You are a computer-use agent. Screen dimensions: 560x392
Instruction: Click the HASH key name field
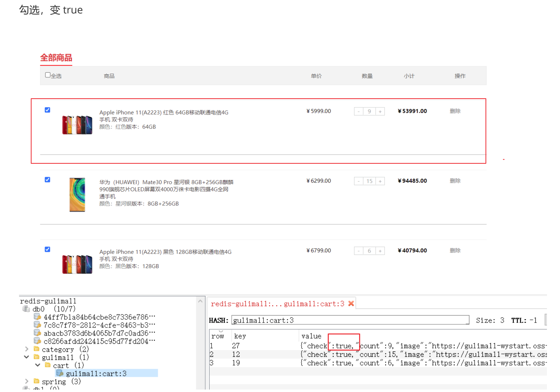pos(350,320)
